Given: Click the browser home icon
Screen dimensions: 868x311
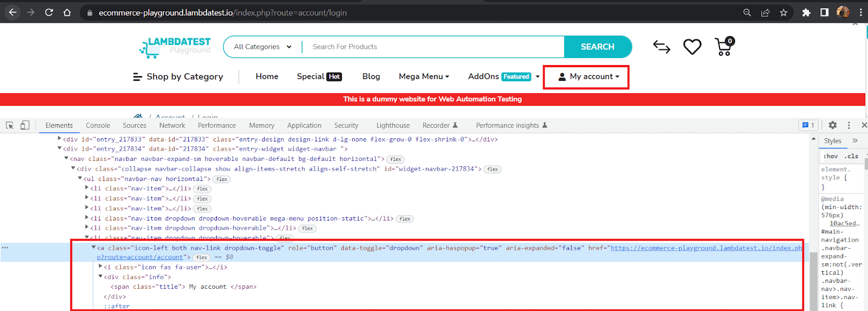Looking at the screenshot, I should (x=67, y=12).
